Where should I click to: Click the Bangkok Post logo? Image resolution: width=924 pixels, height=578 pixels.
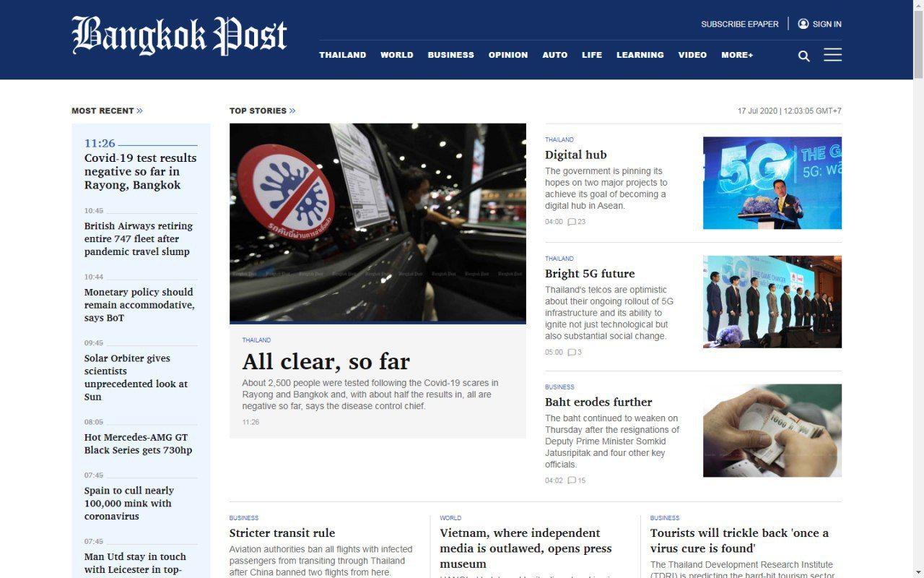(179, 36)
